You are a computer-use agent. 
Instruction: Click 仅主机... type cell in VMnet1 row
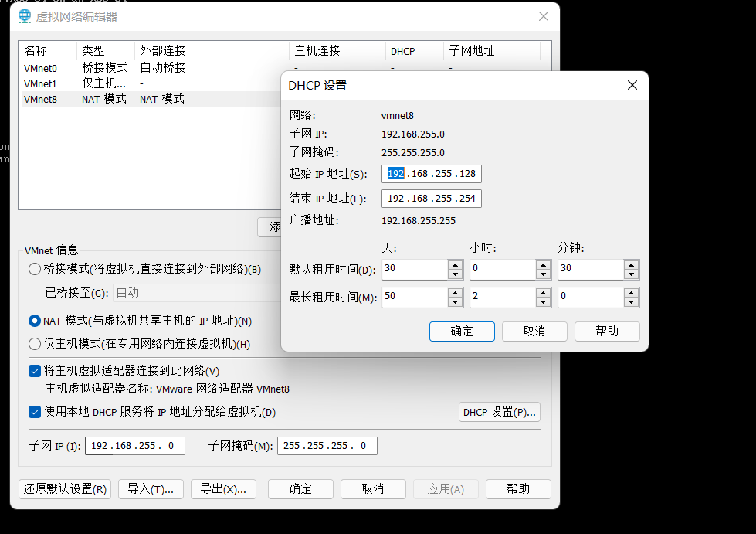click(103, 83)
